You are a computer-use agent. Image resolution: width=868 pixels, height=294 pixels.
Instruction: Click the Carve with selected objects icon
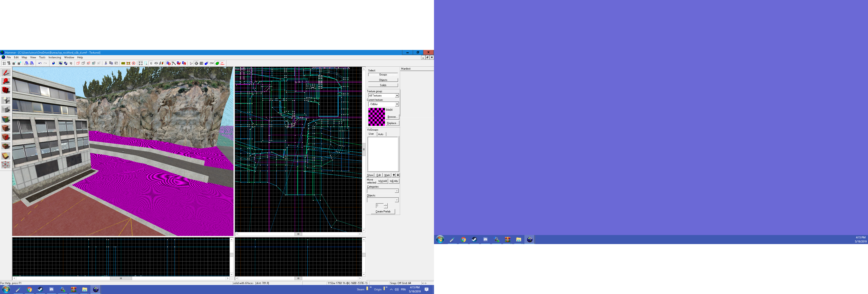54,63
